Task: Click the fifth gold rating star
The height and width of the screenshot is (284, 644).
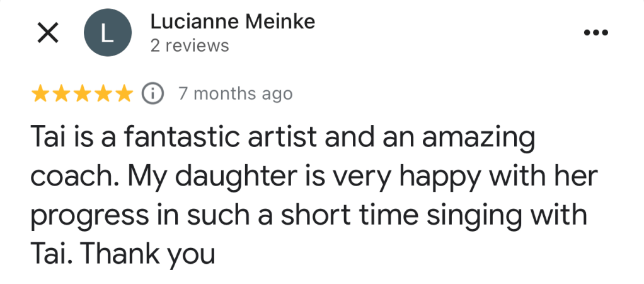Action: (x=124, y=94)
